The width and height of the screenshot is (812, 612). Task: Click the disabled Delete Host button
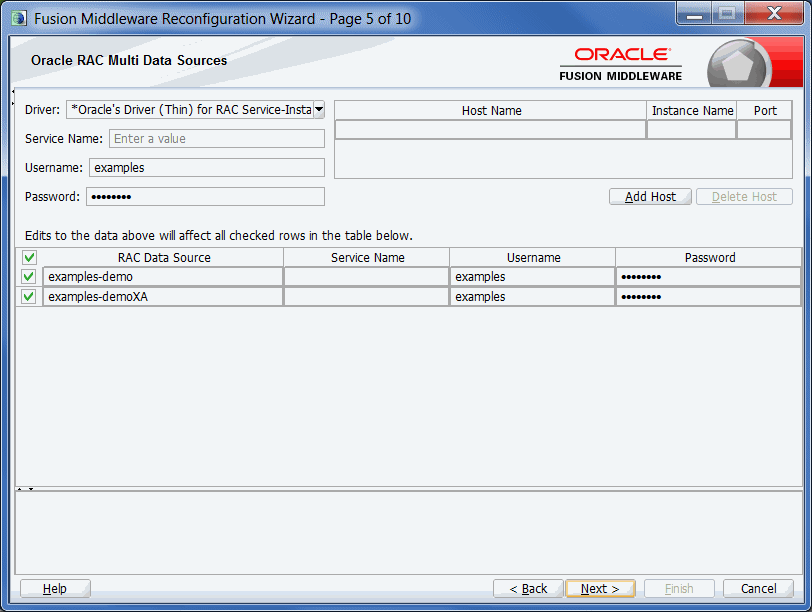click(744, 197)
